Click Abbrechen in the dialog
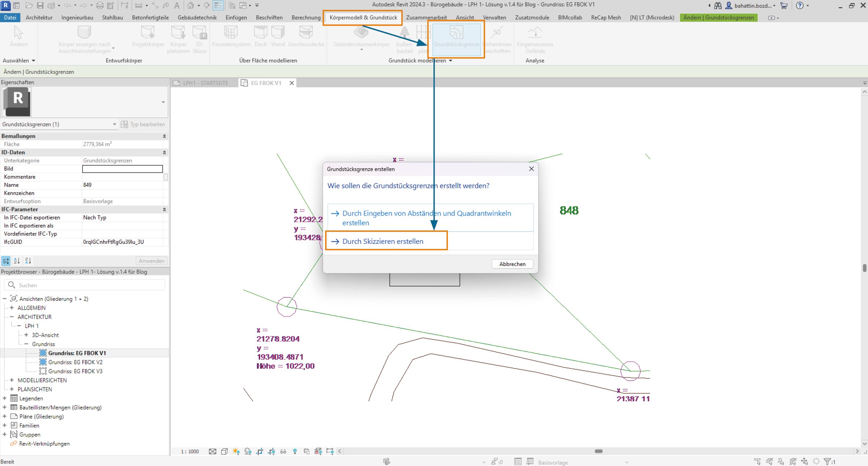Image resolution: width=868 pixels, height=466 pixels. point(512,264)
